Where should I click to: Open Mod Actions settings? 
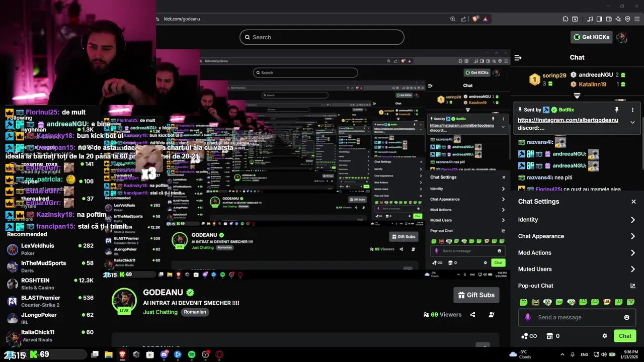coord(577,253)
